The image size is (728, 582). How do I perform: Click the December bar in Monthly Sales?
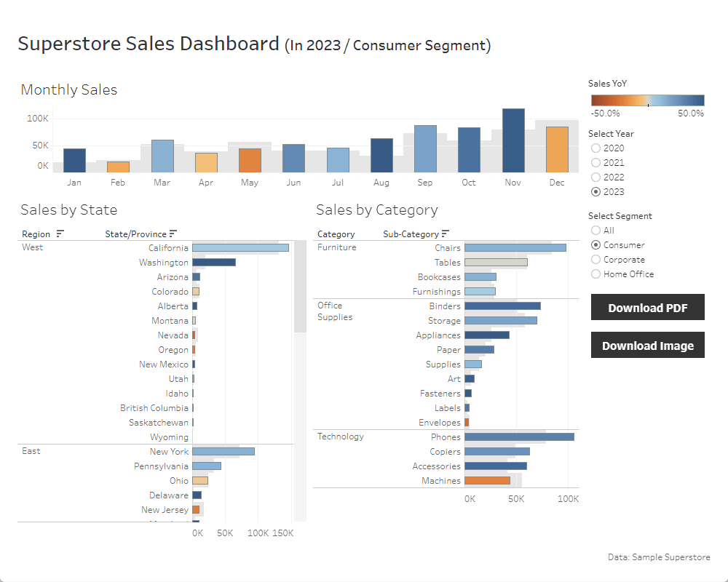pos(557,149)
